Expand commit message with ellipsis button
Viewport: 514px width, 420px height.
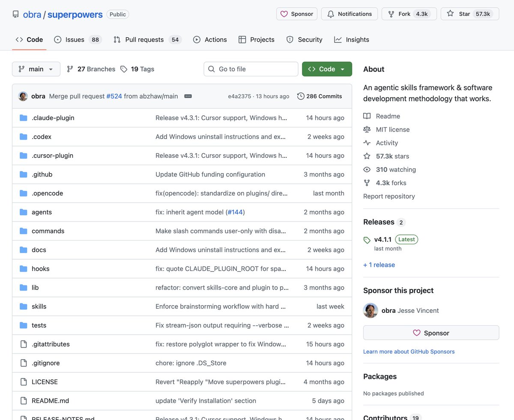click(188, 96)
